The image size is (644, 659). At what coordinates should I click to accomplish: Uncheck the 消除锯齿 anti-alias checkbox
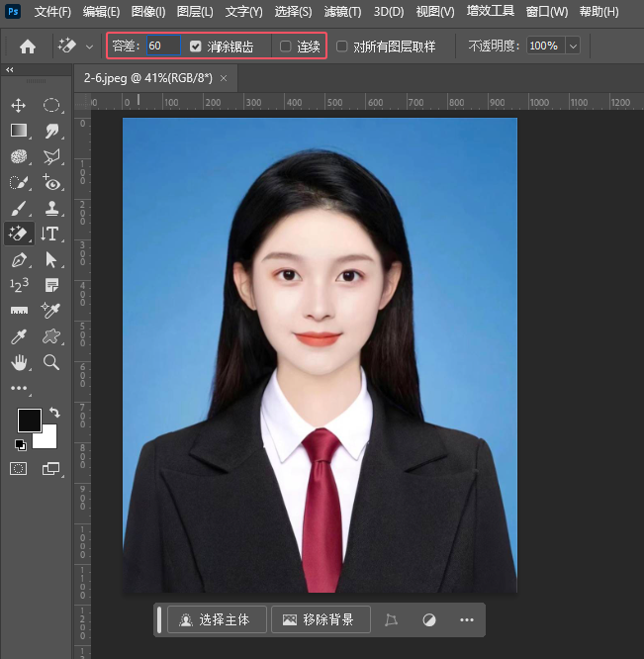click(x=195, y=47)
